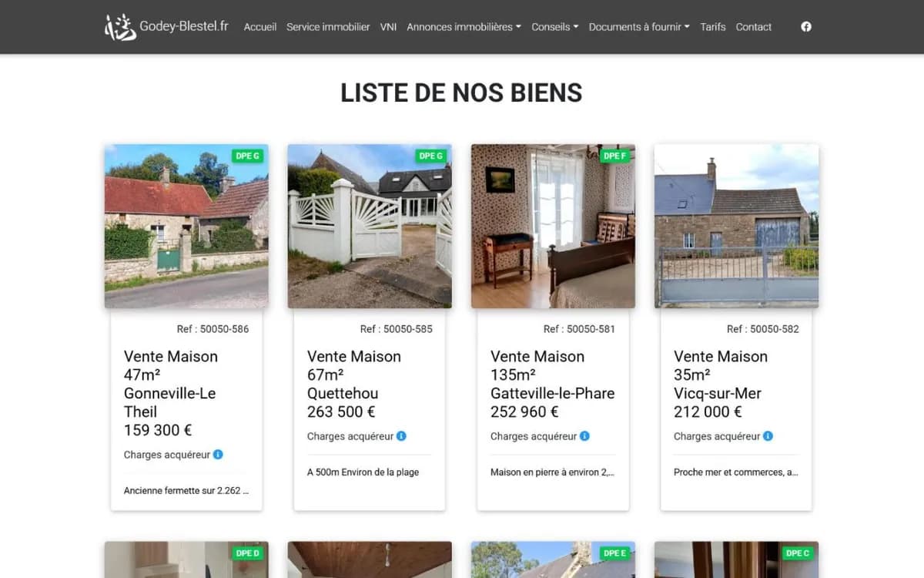
Task: Select reference Ref : 50050-586
Action: [213, 329]
